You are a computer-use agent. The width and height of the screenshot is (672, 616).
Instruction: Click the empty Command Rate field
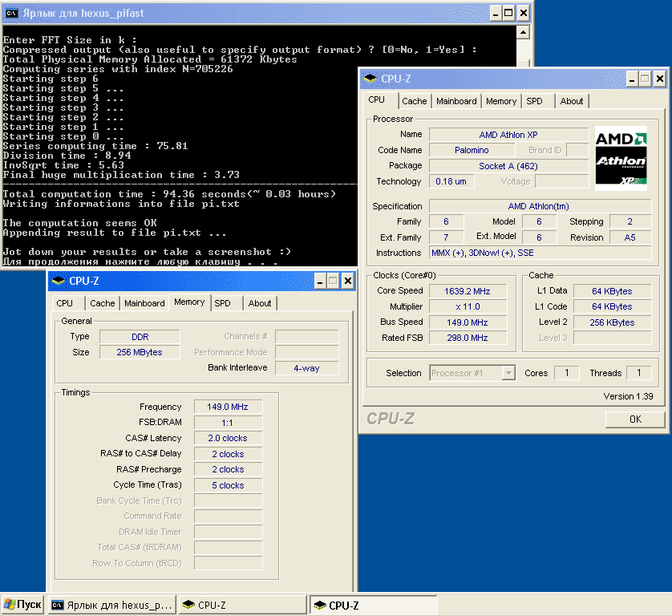228,516
